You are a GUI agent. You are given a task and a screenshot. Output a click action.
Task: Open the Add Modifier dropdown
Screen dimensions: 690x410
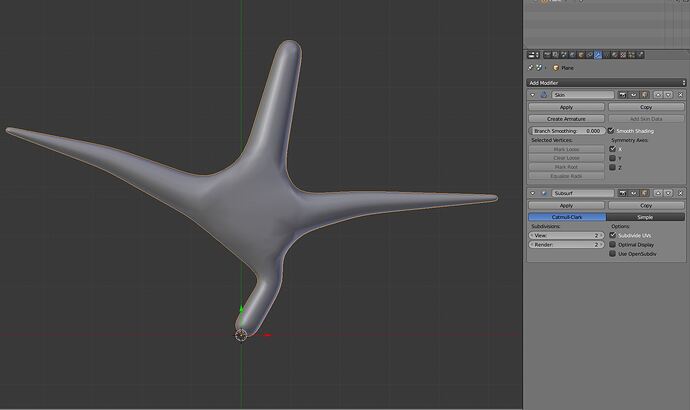pyautogui.click(x=606, y=83)
